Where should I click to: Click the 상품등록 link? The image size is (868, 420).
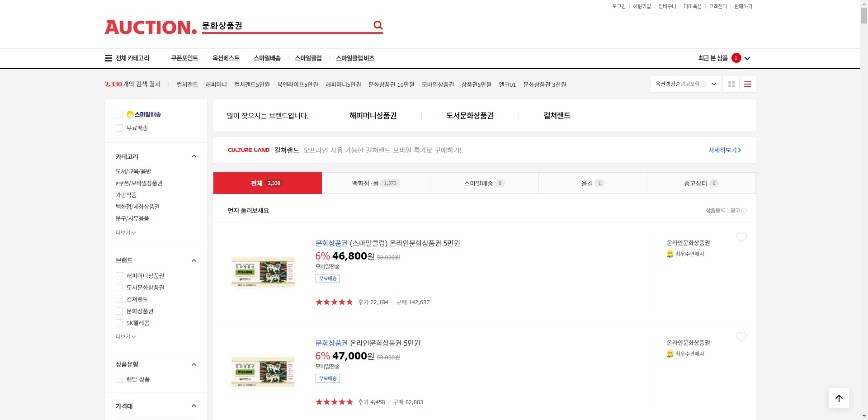coord(715,211)
